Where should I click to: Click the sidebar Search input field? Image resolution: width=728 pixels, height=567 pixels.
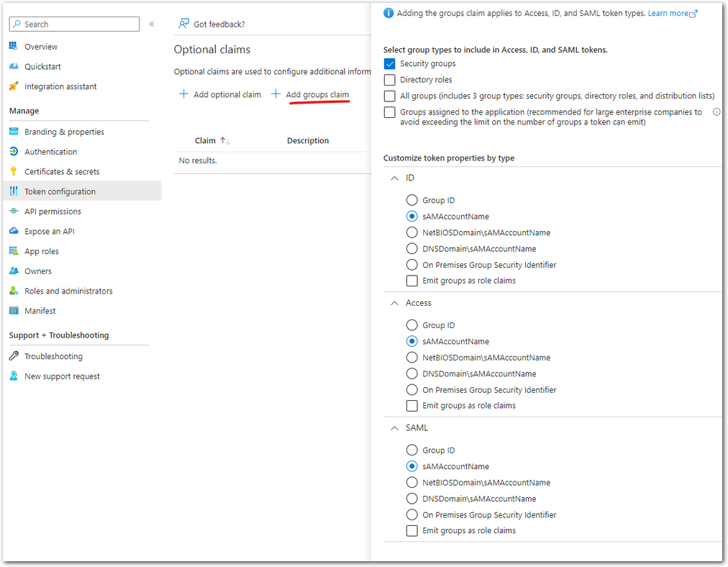[79, 24]
